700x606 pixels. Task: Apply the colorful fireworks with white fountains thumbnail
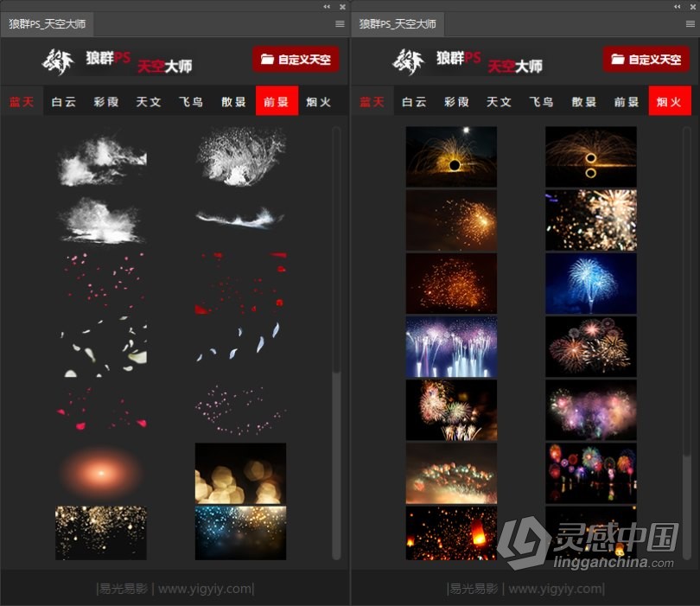click(x=451, y=411)
